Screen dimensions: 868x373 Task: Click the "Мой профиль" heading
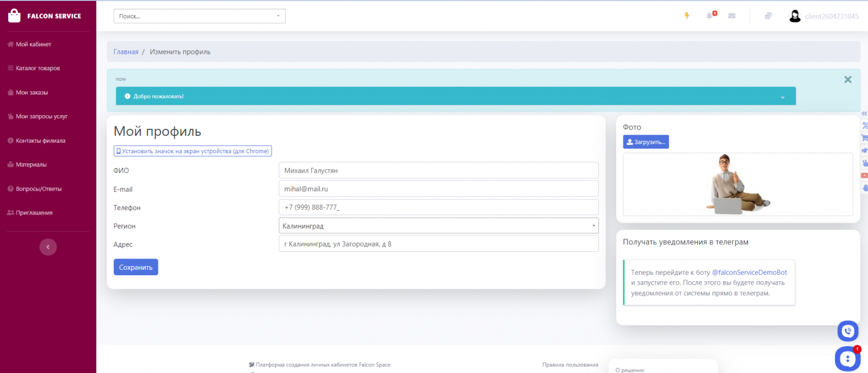157,131
